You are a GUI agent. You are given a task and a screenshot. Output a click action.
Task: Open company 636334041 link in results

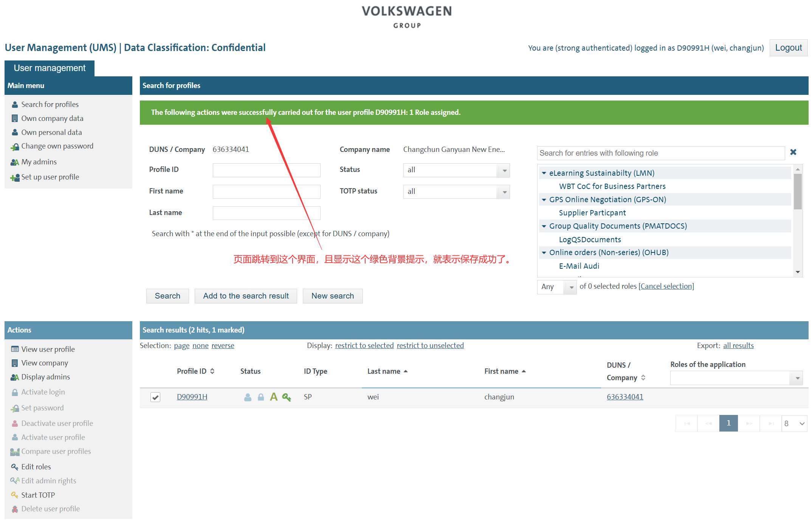pos(625,397)
